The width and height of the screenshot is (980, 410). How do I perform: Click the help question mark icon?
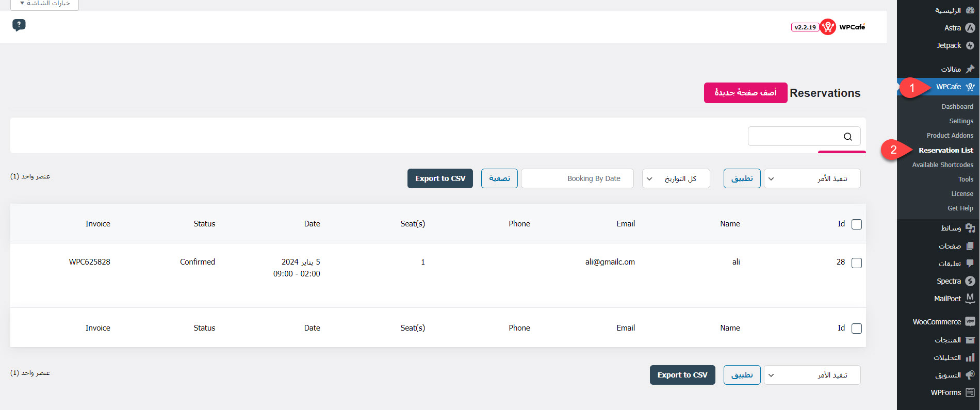point(19,25)
